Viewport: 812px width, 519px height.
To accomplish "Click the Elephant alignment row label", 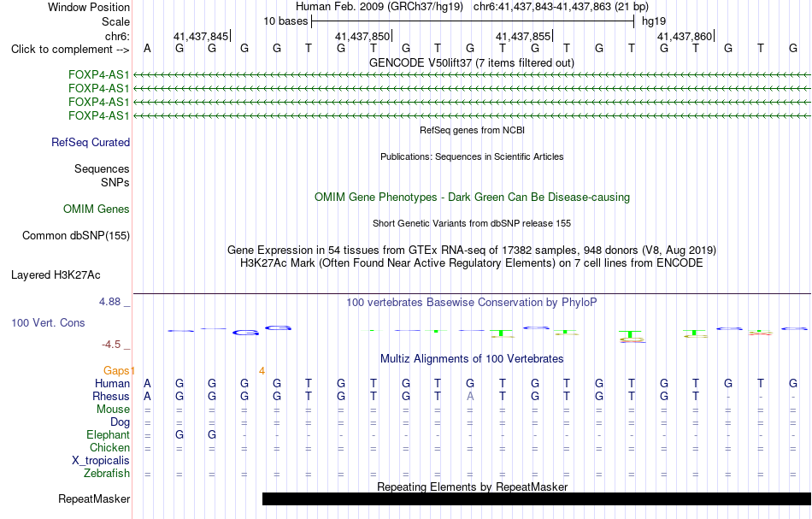I will [108, 434].
